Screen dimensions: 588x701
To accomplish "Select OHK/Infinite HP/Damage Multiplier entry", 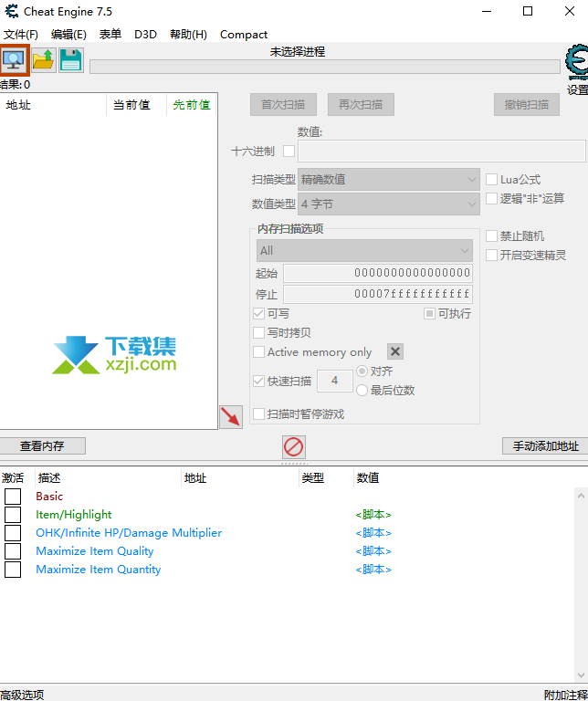I will [x=129, y=533].
